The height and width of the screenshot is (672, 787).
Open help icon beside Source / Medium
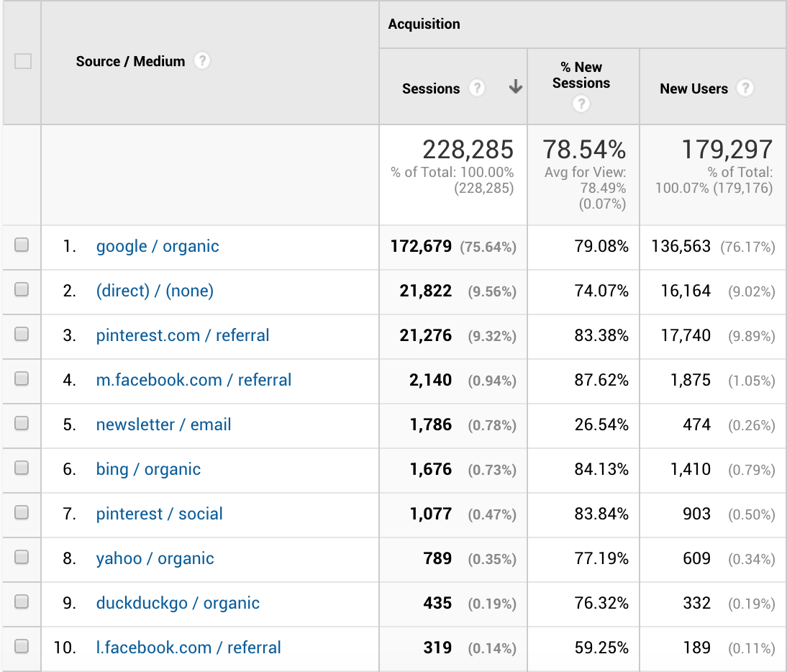[x=201, y=61]
